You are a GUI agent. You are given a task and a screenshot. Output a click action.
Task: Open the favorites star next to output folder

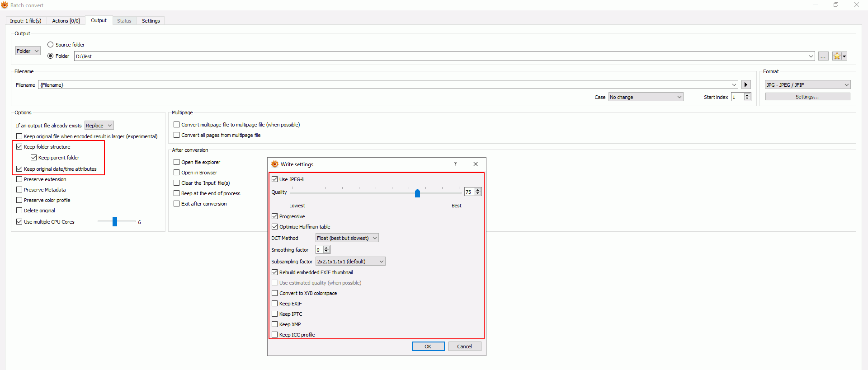pos(837,56)
